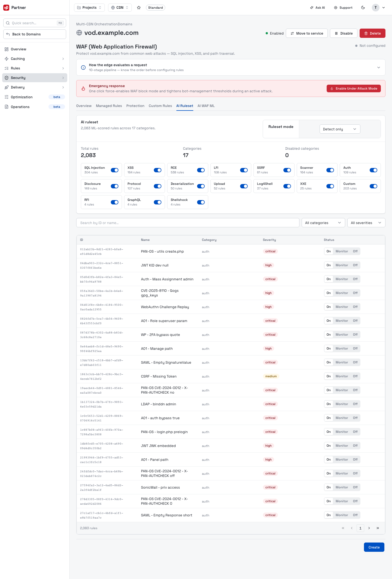Image resolution: width=392 pixels, height=579 pixels.
Task: Toggle the SQL Injection category switch
Action: (115, 170)
